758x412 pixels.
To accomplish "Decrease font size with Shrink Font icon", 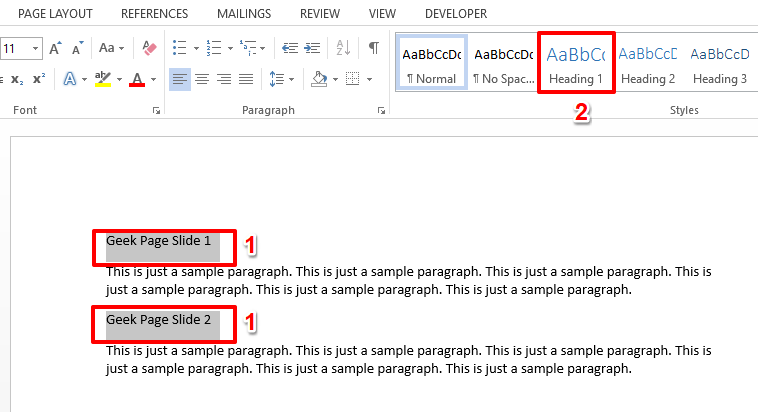I will (x=77, y=48).
